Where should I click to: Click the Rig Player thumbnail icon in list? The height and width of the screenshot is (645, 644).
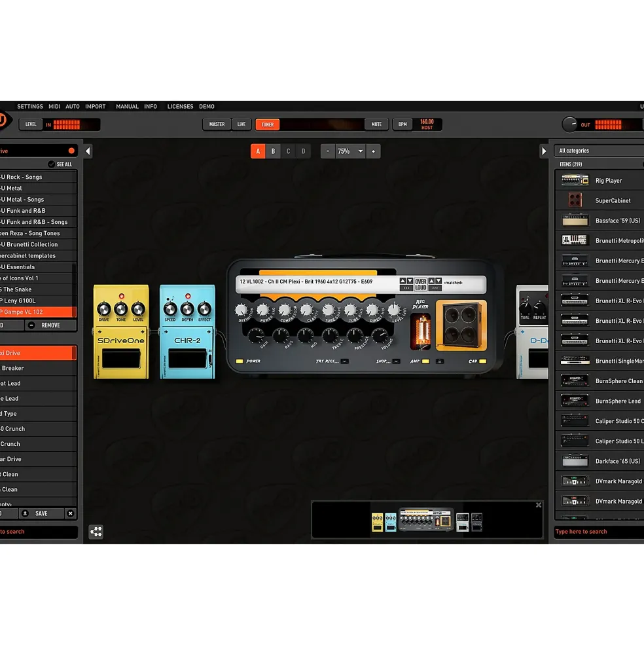(575, 180)
